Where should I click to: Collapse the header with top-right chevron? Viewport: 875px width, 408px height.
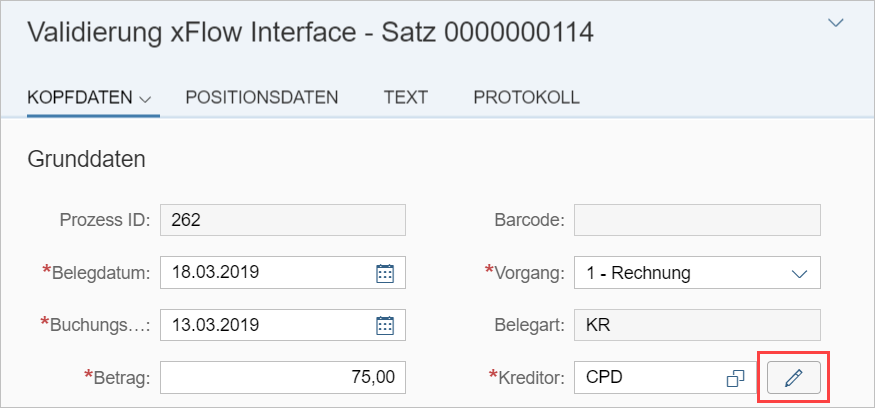point(836,24)
